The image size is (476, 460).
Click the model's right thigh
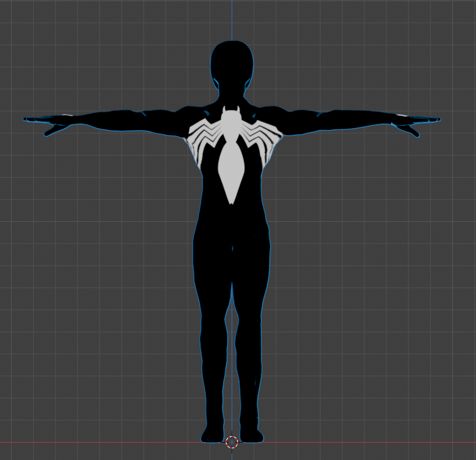pos(250,279)
